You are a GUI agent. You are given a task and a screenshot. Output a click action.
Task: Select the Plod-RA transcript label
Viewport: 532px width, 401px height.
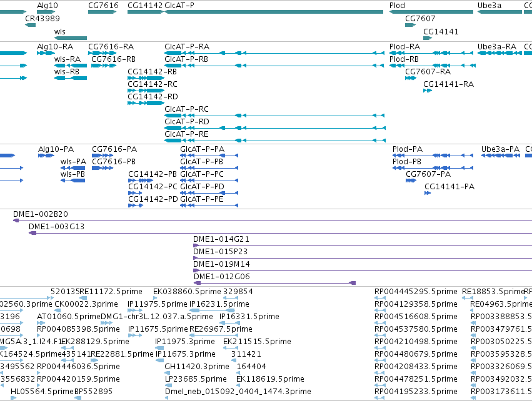tap(404, 46)
